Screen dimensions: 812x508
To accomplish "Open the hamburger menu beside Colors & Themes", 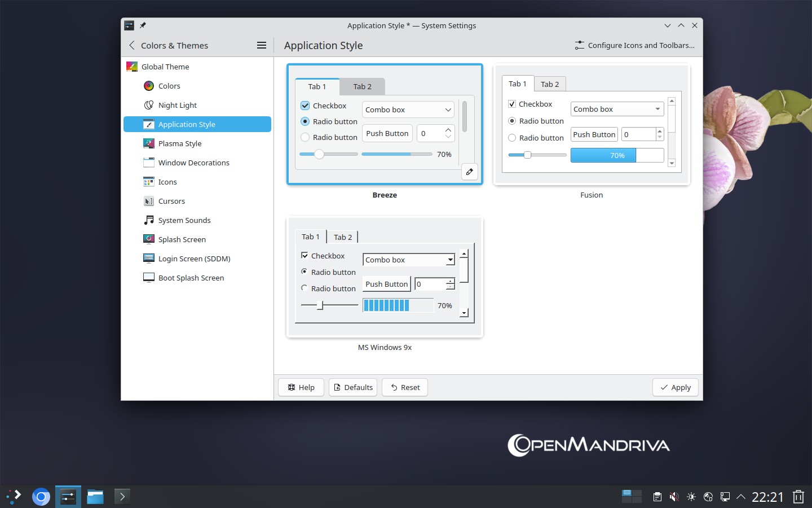I will click(262, 45).
